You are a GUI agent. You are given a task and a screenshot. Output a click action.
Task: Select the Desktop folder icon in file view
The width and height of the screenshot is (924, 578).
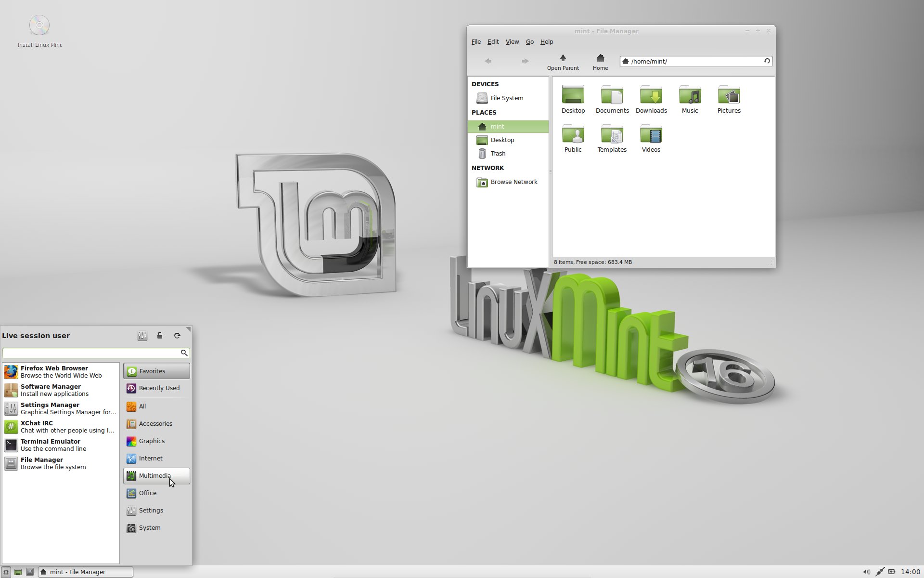(573, 100)
